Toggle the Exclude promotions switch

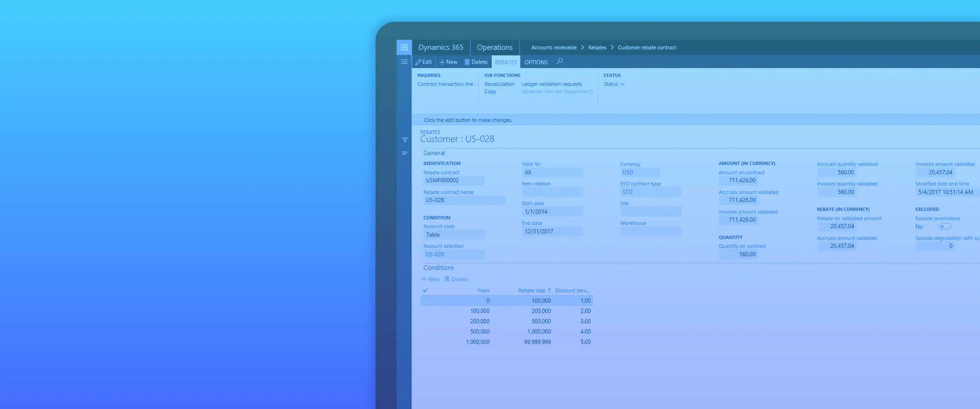point(944,226)
